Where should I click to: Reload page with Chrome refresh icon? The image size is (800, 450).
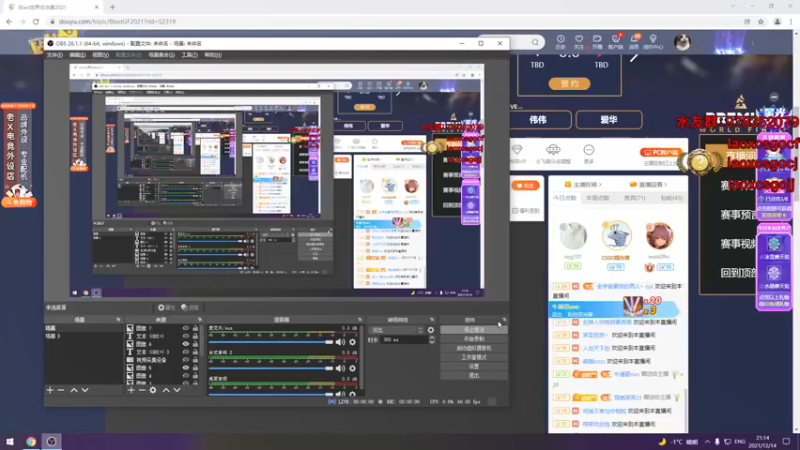point(36,21)
